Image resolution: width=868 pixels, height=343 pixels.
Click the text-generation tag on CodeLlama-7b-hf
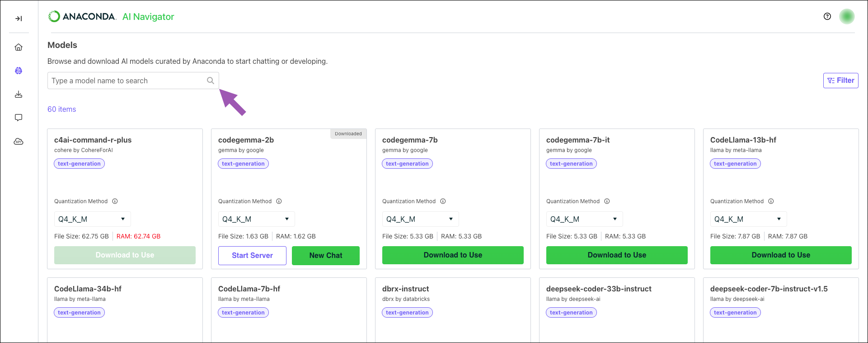(244, 313)
